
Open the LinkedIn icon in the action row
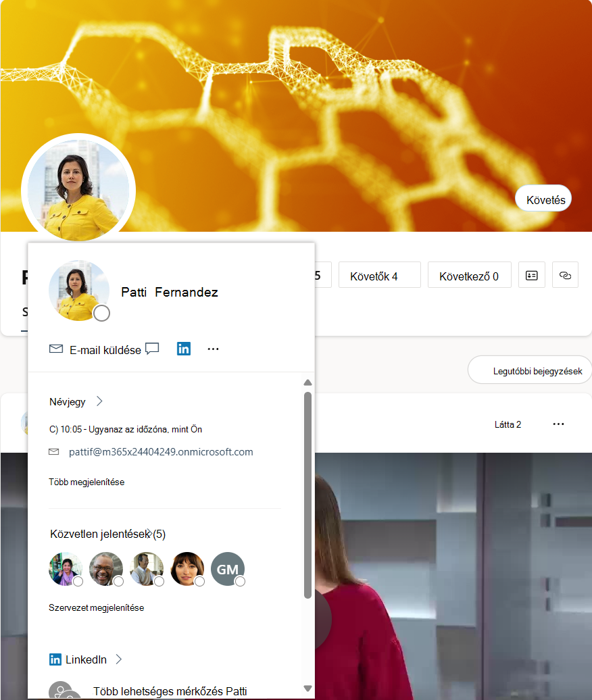184,349
